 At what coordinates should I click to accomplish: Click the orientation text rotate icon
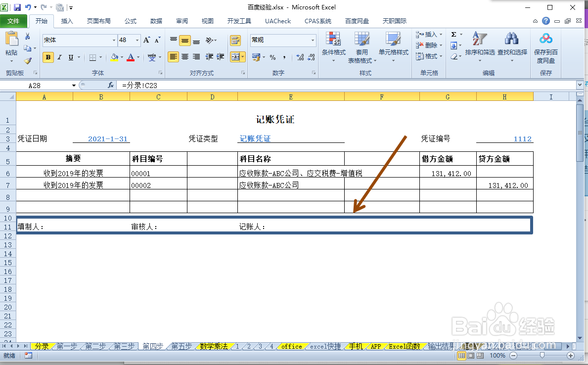[210, 40]
